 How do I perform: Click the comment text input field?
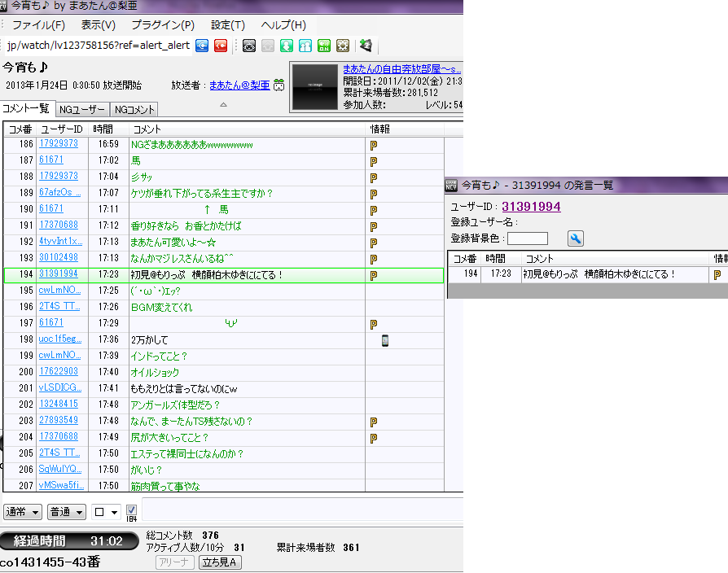coord(302,509)
